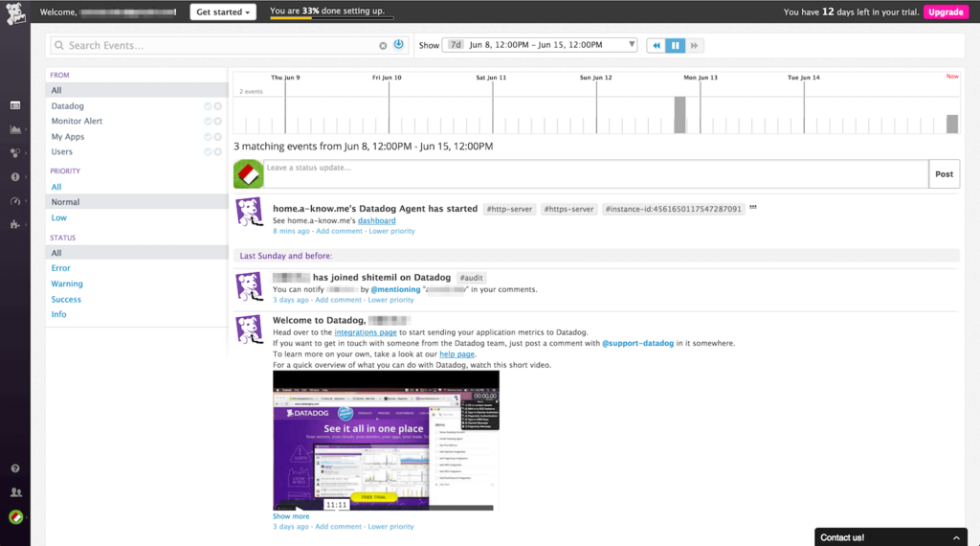Open the Infrastructure nodes sidebar icon
The height and width of the screenshot is (546, 980).
(15, 152)
